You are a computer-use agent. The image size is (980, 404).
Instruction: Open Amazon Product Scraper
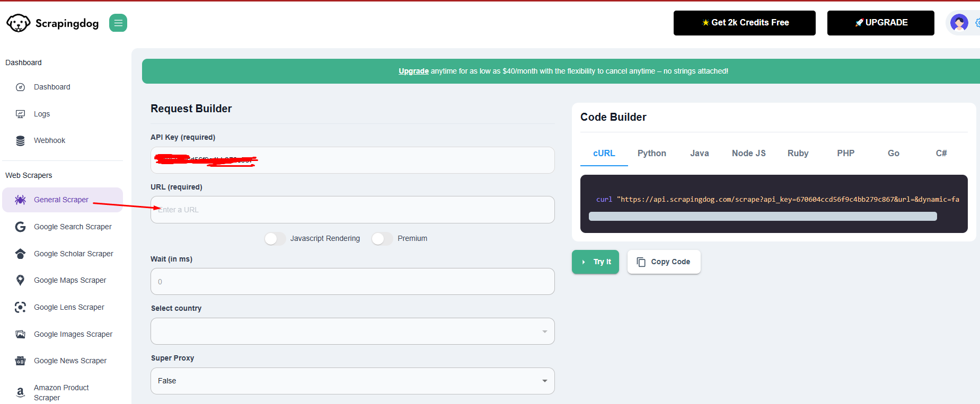tap(63, 392)
